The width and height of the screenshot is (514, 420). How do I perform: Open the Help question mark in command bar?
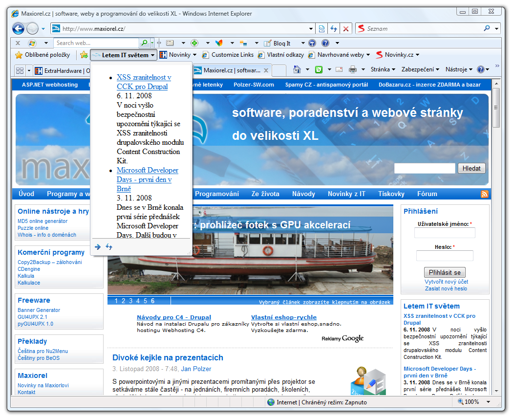coord(481,69)
